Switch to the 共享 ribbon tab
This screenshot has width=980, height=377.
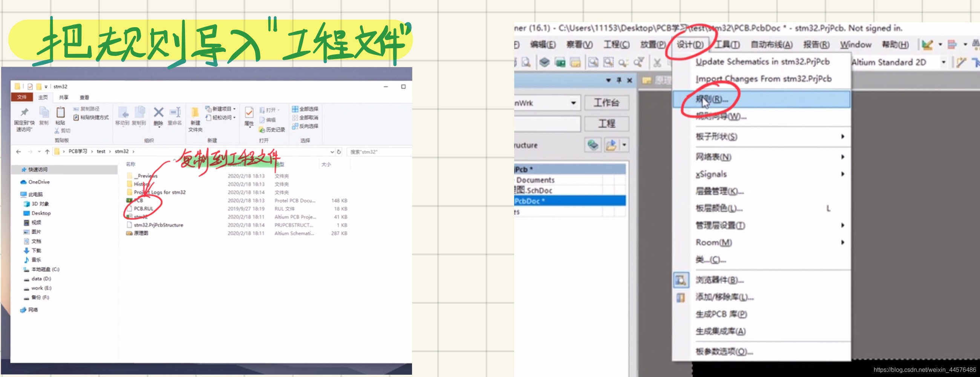tap(64, 97)
